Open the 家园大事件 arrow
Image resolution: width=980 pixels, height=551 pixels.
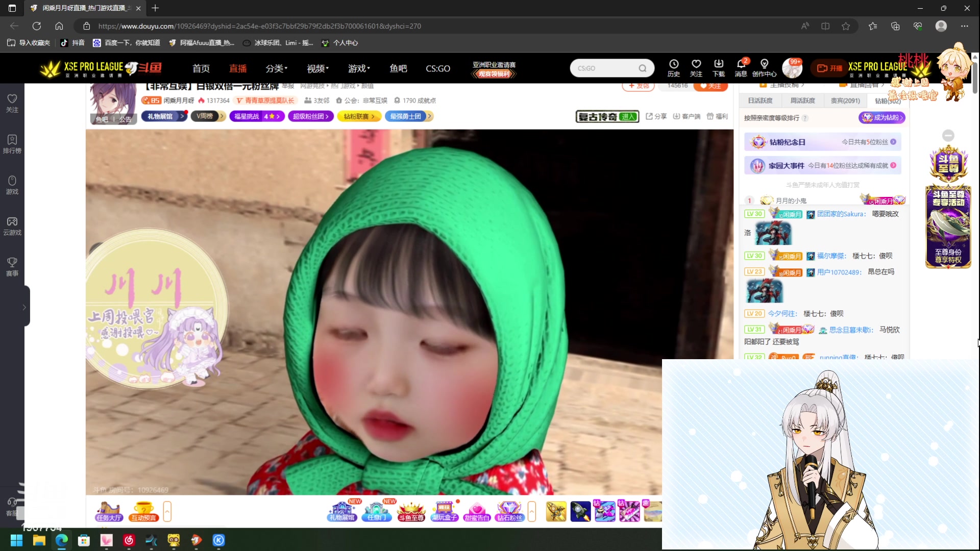coord(893,165)
